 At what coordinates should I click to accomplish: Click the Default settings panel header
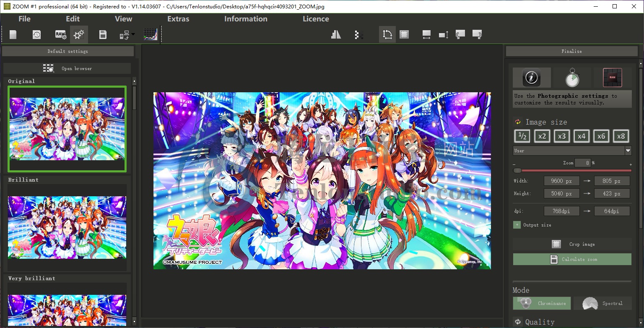coord(68,51)
